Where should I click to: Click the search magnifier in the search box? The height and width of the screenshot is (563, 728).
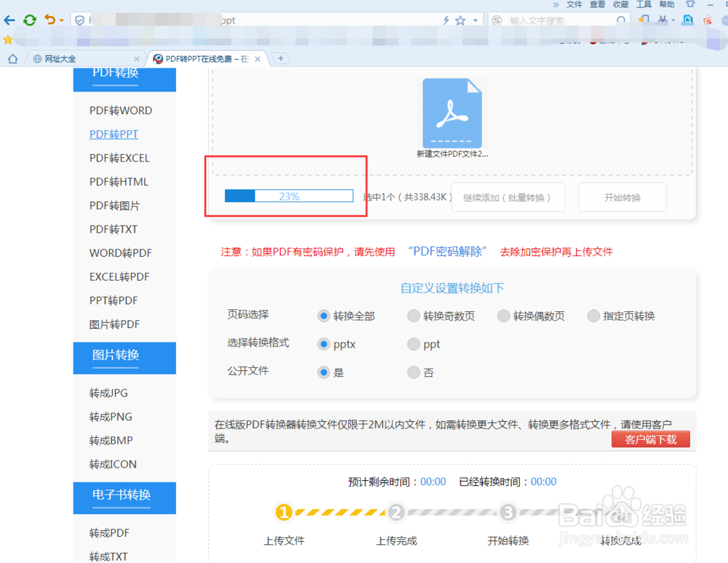pyautogui.click(x=620, y=20)
